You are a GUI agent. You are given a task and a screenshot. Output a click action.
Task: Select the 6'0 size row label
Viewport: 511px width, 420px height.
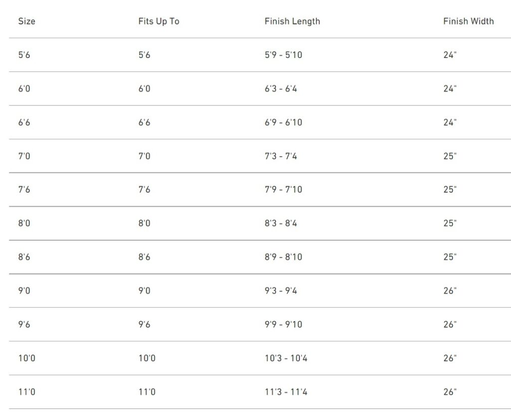(x=24, y=89)
